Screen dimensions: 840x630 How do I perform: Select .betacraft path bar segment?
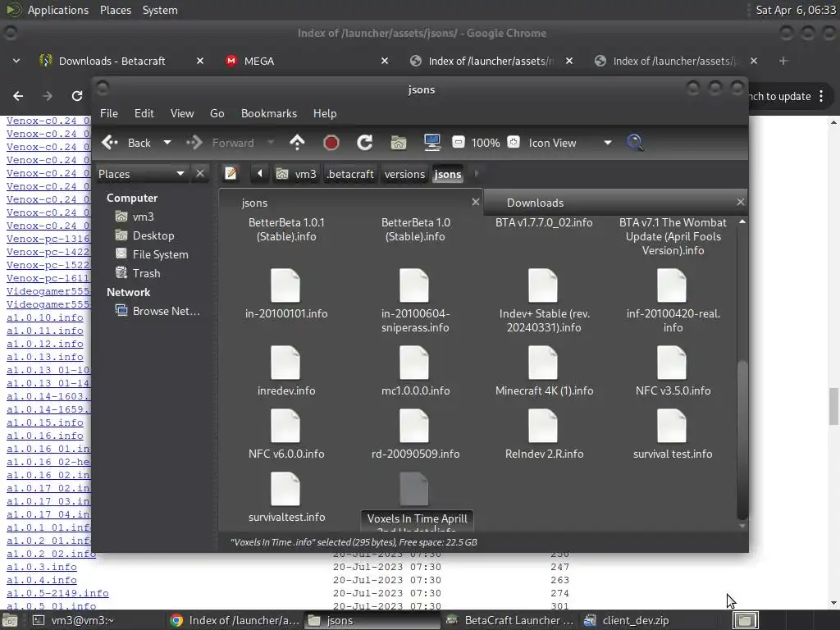350,174
